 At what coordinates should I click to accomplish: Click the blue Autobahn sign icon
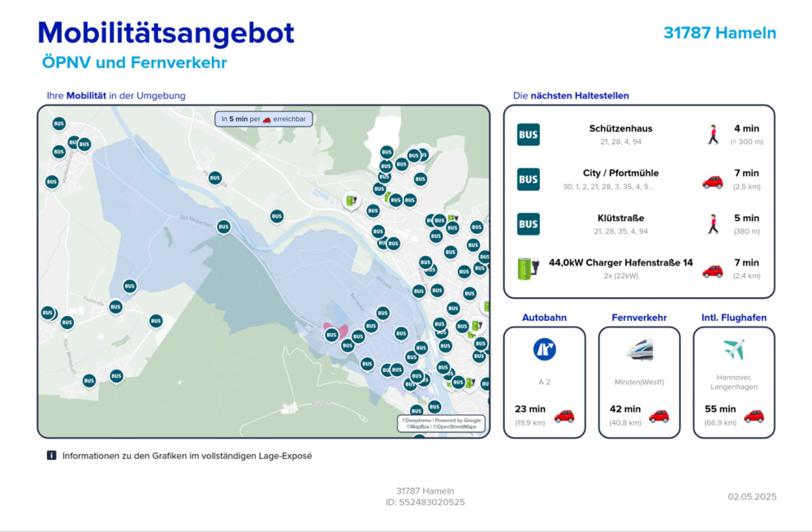coord(544,349)
